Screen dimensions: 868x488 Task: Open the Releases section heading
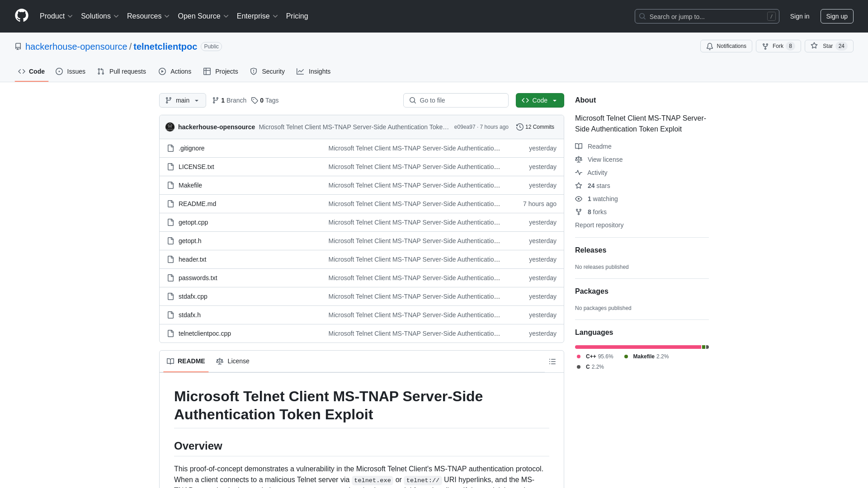tap(590, 250)
